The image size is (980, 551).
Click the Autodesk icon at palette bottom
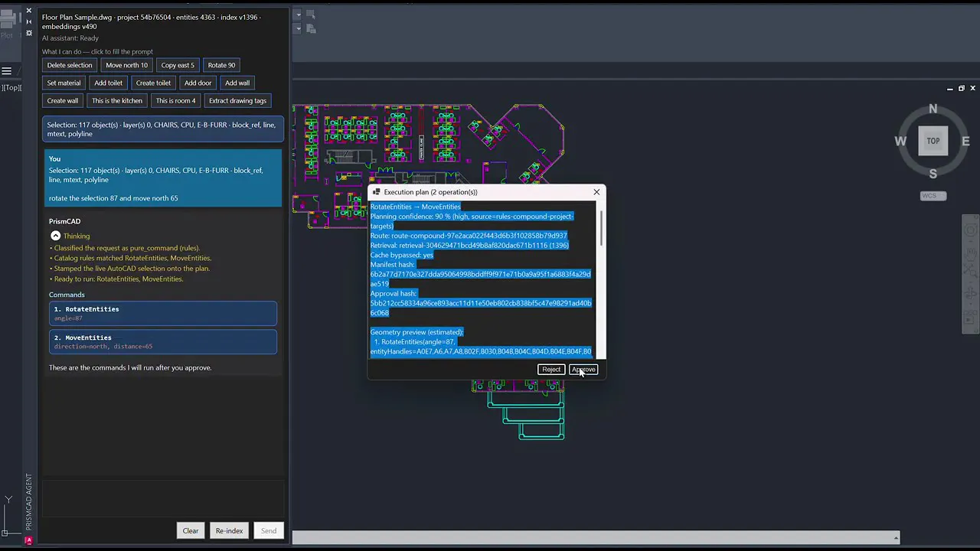[29, 540]
